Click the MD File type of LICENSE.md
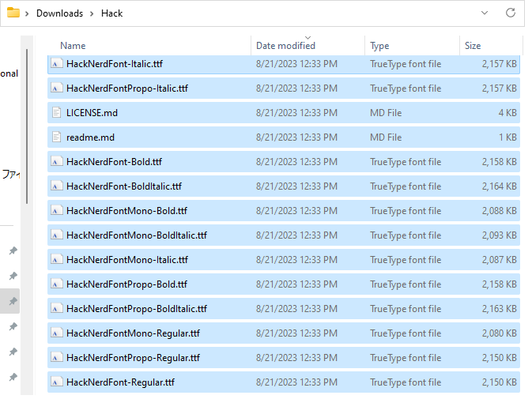The image size is (532, 399). click(386, 113)
